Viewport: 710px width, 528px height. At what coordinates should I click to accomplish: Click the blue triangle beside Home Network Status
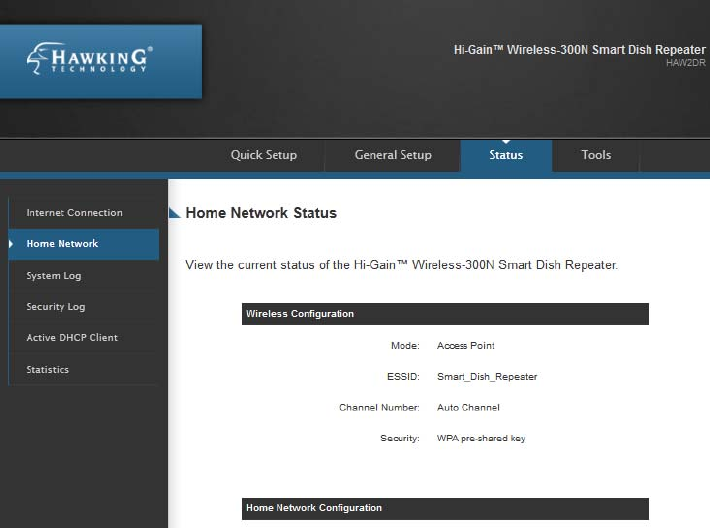coord(174,212)
